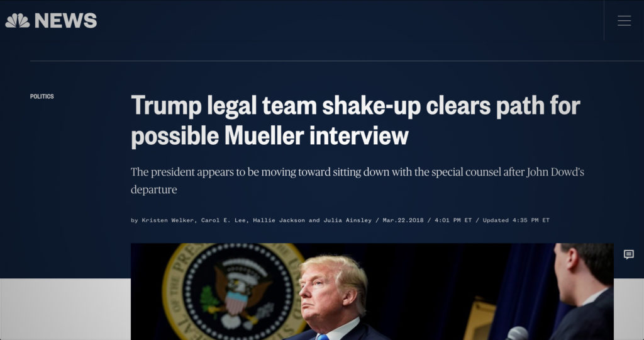Screen dimensions: 644x340
Task: Click the article's lead photo
Action: (372, 292)
